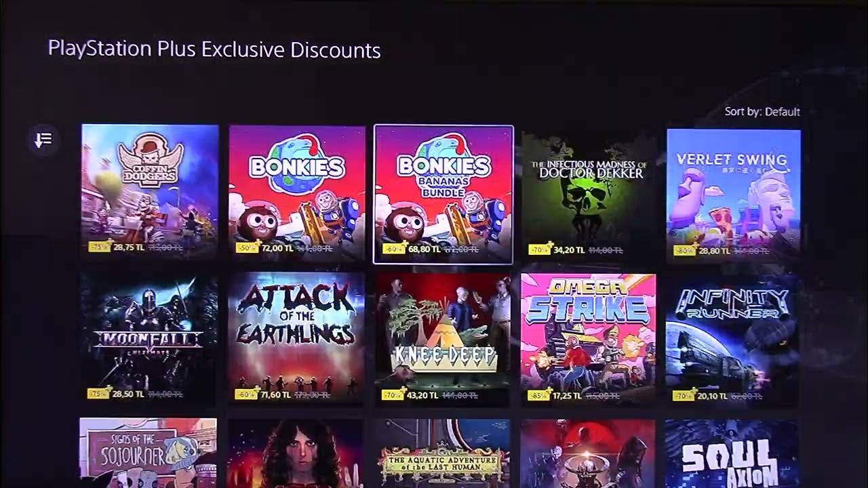Select the Omega Strike game tile

[589, 339]
